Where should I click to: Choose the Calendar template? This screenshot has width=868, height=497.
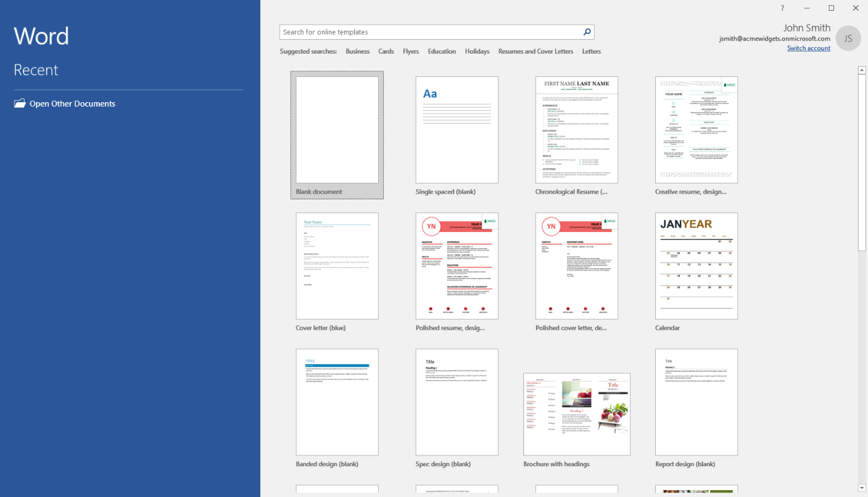697,271
